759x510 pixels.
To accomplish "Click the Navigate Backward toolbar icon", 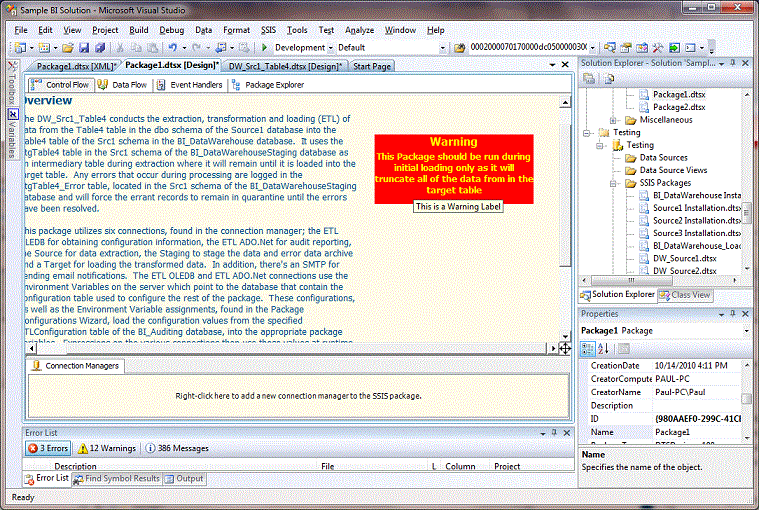I will (x=221, y=47).
